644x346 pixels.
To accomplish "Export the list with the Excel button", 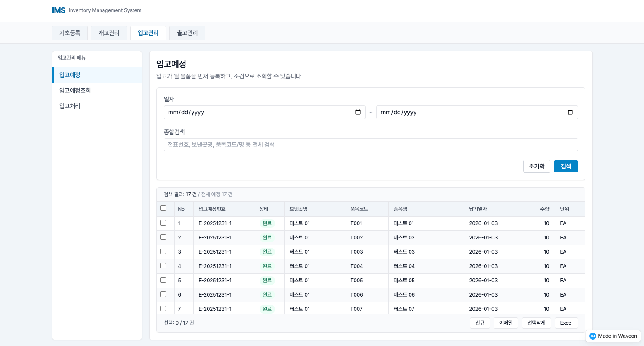I will tap(566, 323).
